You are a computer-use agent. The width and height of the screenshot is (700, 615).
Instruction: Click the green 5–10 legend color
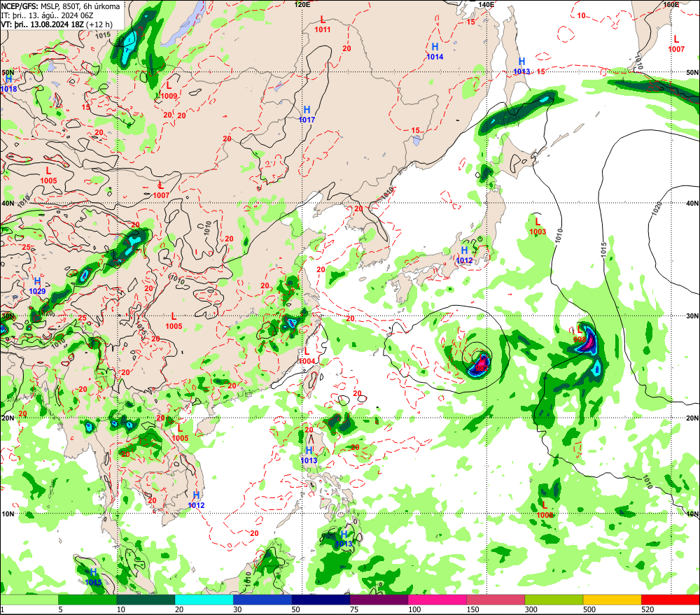pos(87,600)
